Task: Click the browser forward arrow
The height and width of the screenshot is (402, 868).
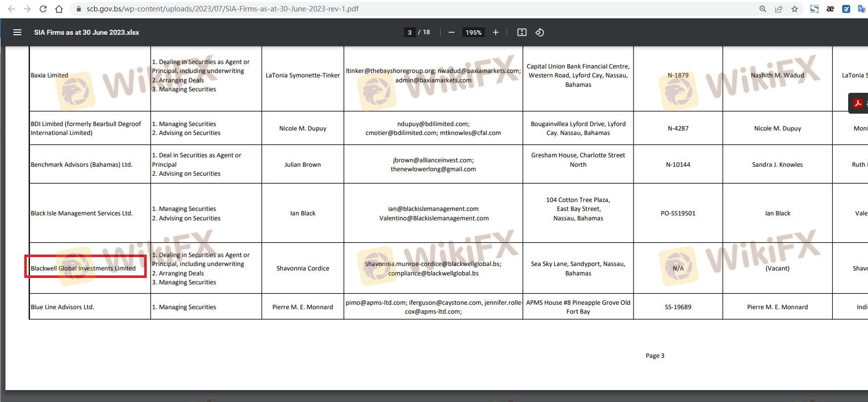Action: (27, 9)
